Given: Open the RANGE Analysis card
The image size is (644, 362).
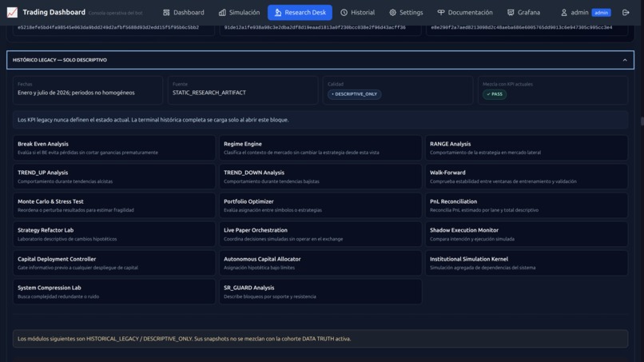Looking at the screenshot, I should tap(527, 148).
